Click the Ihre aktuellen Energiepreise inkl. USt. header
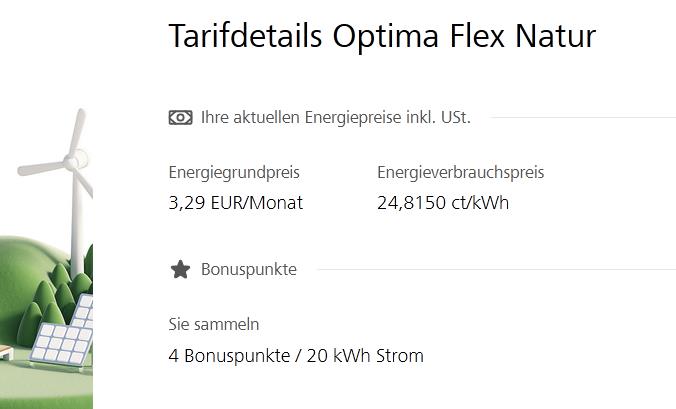Viewport: 676px width, 409px height. [336, 117]
